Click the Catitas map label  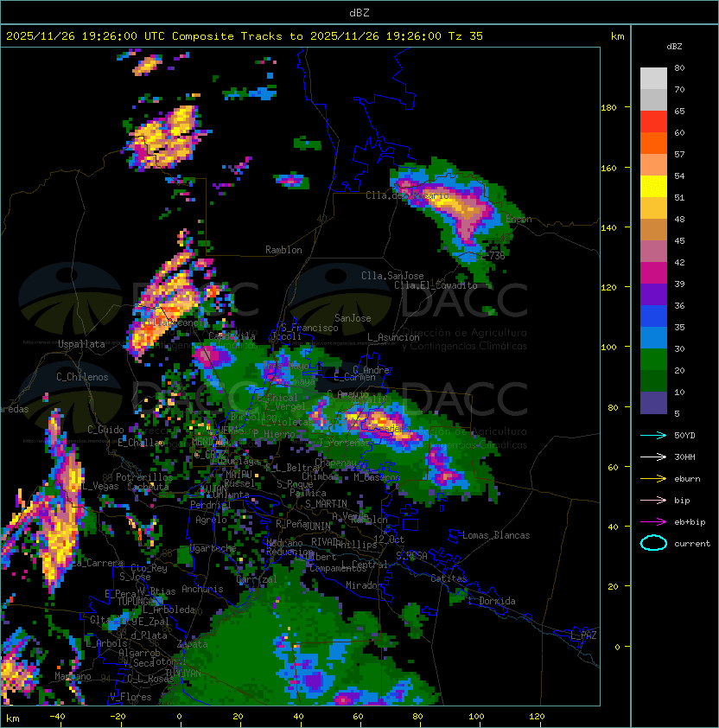point(449,578)
